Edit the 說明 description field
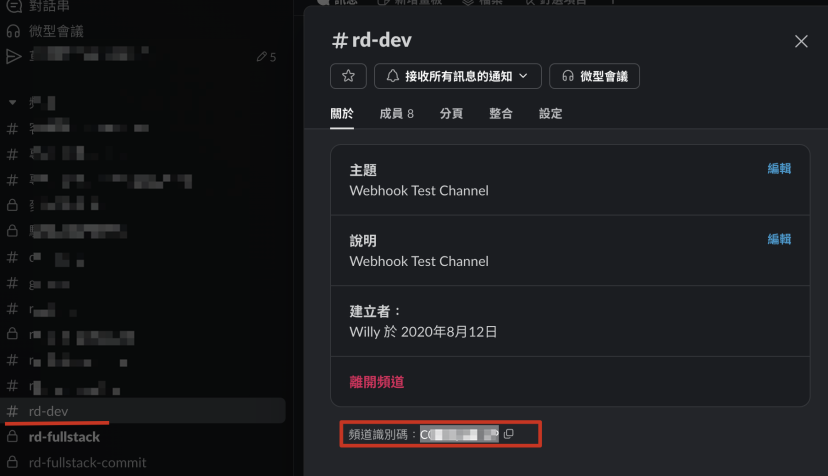828x476 pixels. pos(779,239)
